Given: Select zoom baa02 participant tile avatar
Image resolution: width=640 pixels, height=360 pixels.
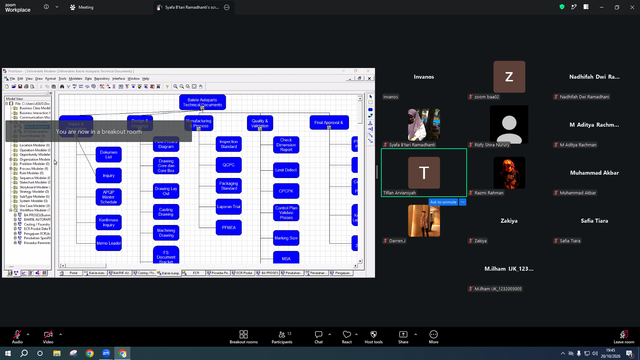Looking at the screenshot, I should click(x=509, y=77).
